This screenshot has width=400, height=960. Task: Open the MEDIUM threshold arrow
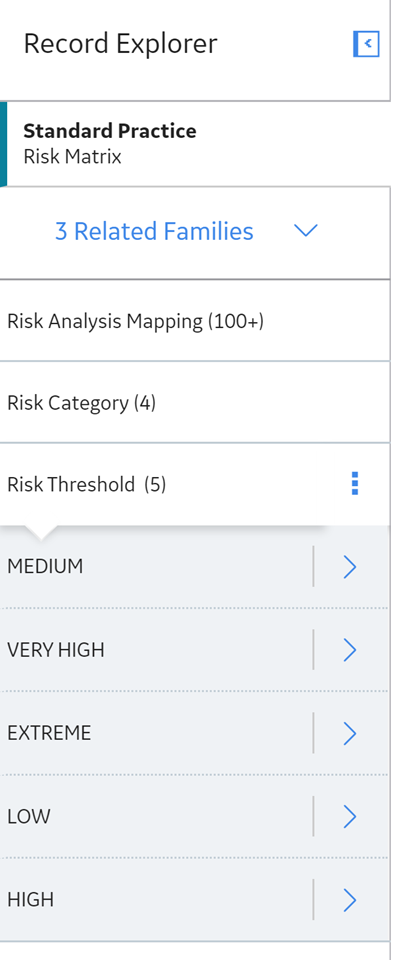tap(349, 567)
